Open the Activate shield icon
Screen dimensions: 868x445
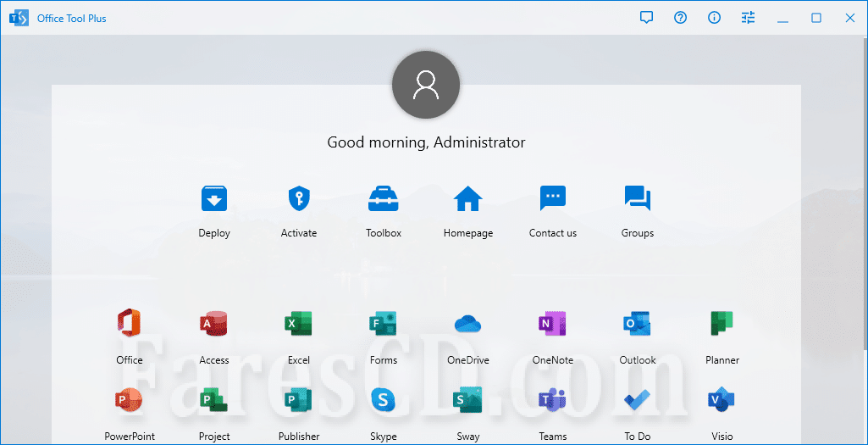(x=299, y=199)
